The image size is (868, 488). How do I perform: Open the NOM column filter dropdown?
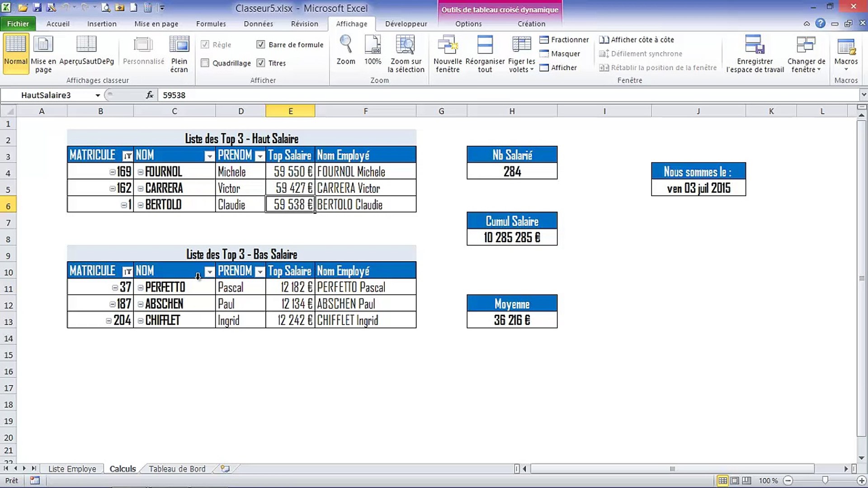pos(209,155)
